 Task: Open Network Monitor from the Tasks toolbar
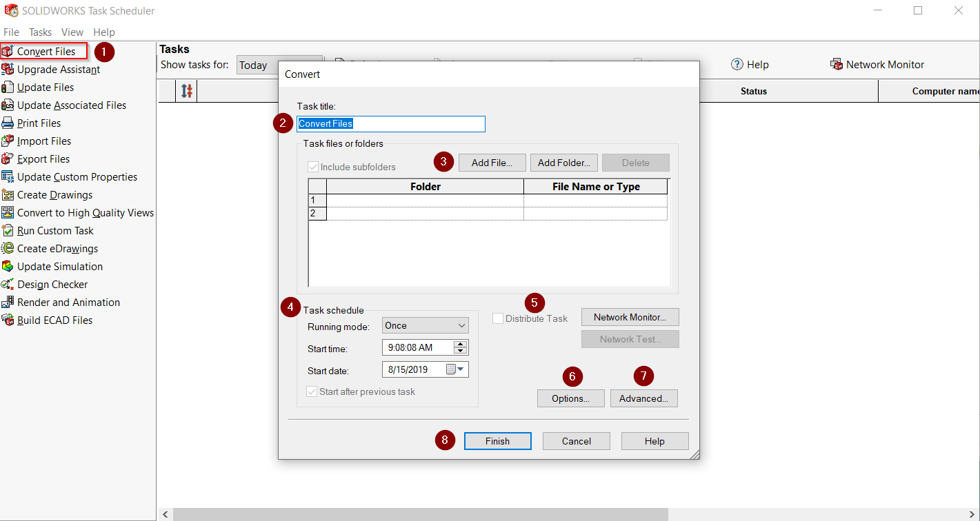point(877,64)
